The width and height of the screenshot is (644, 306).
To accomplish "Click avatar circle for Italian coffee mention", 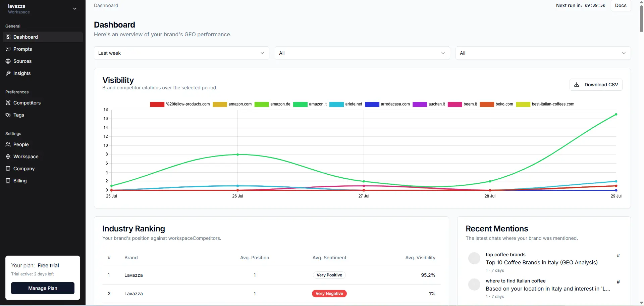I will [x=474, y=285].
